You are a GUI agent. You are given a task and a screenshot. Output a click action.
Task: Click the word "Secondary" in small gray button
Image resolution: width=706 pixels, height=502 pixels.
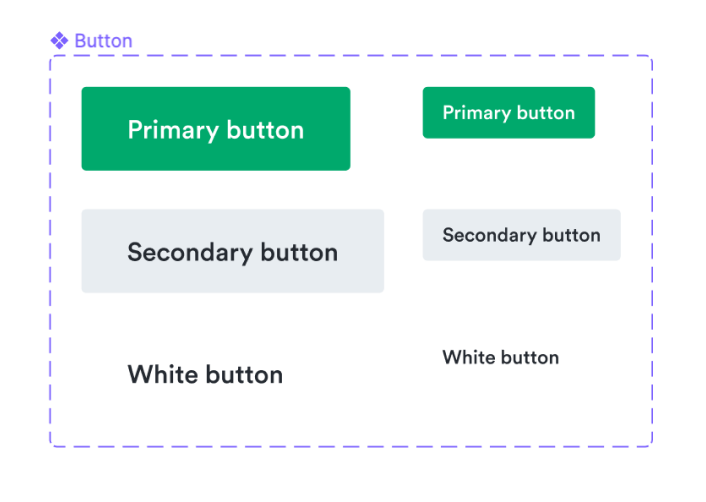click(489, 235)
